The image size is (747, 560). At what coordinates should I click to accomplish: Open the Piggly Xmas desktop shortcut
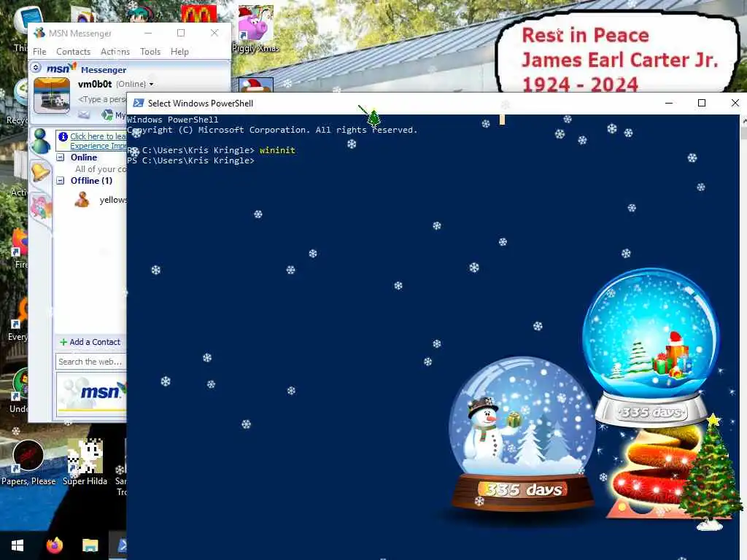click(256, 28)
